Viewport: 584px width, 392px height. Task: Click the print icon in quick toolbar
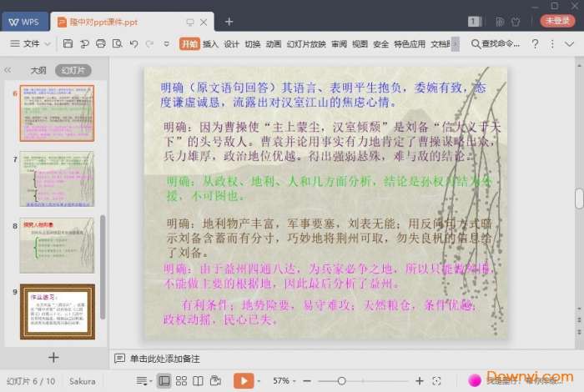pyautogui.click(x=101, y=44)
